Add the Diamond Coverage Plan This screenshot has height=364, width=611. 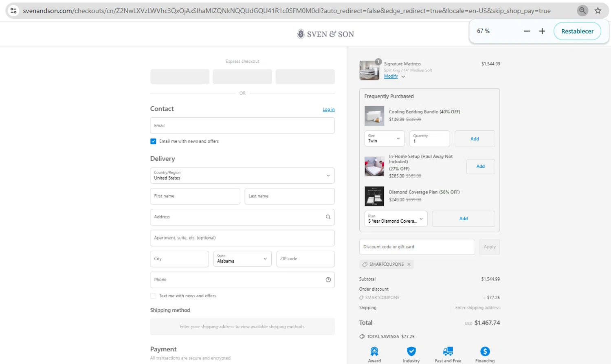[x=464, y=219]
